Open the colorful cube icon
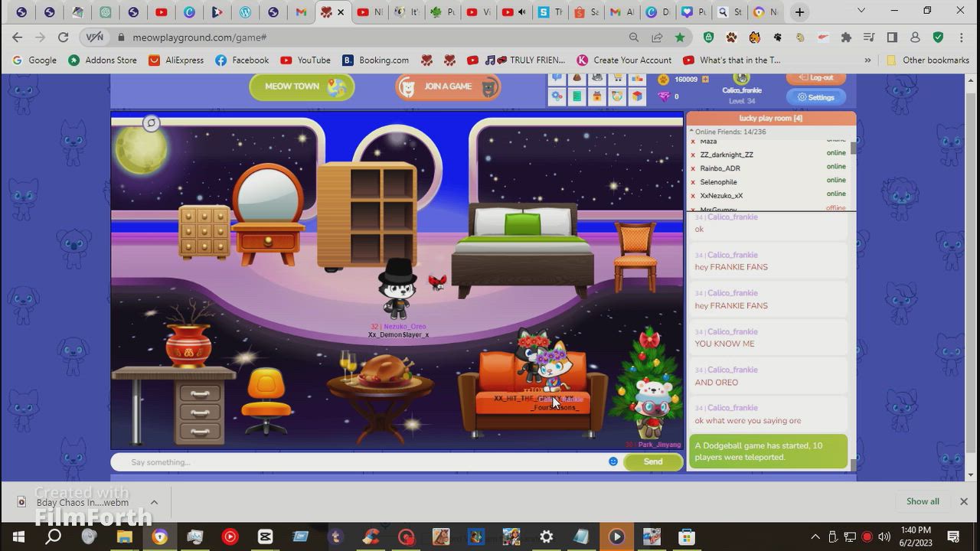This screenshot has height=551, width=980. coord(636,96)
